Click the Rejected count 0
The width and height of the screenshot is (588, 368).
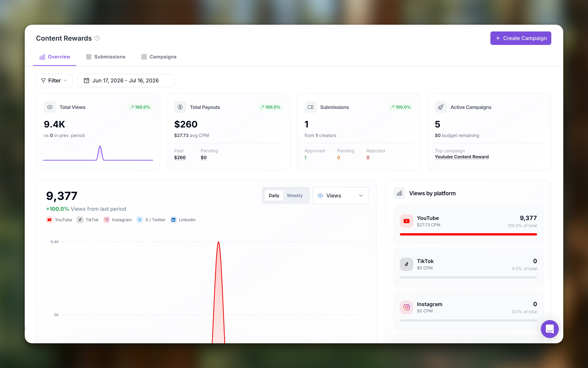click(x=368, y=157)
